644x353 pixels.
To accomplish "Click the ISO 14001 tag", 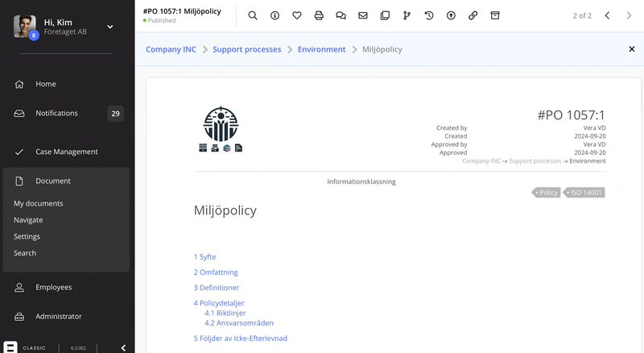I will coord(585,193).
